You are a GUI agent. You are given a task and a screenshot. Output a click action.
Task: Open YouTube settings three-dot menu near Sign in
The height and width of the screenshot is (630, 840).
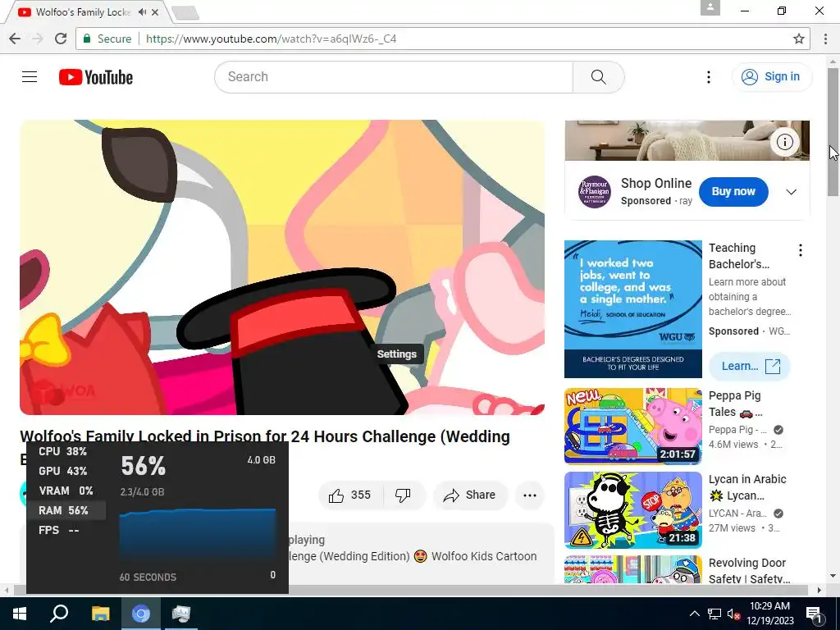point(708,77)
